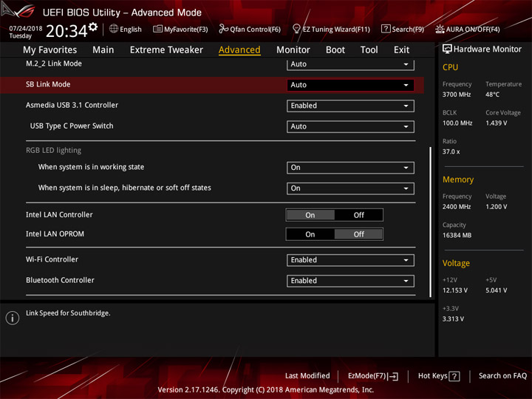This screenshot has height=399, width=532.
Task: Launch Qfan Control(F6)
Action: click(x=250, y=29)
